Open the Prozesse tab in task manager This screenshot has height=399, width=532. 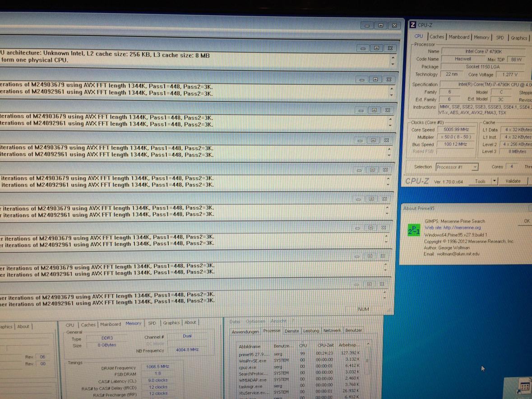272,330
